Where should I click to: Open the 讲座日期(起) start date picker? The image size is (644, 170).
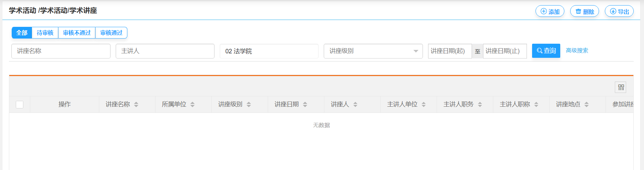(x=449, y=51)
